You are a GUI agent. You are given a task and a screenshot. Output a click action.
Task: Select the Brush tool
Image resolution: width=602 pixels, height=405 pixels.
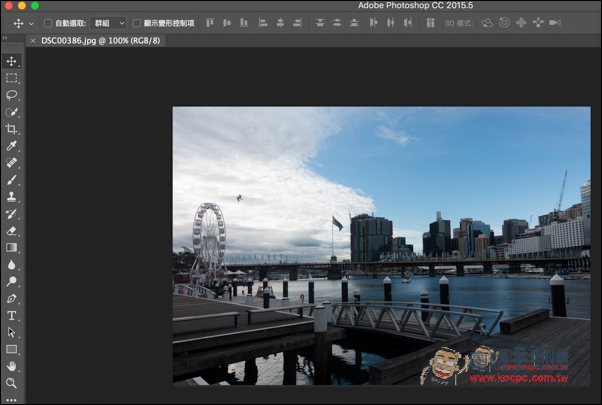pos(12,180)
